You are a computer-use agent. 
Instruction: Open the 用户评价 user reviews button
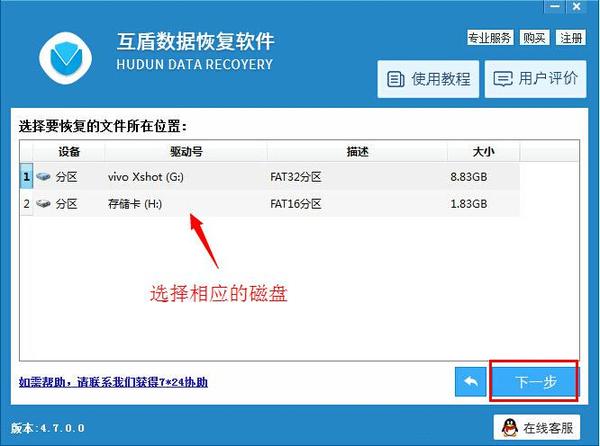coord(535,79)
